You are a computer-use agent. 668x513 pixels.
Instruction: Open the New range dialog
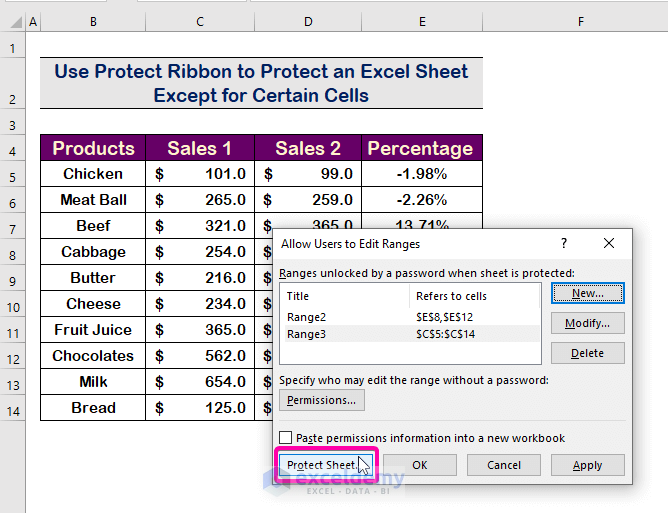pos(587,293)
